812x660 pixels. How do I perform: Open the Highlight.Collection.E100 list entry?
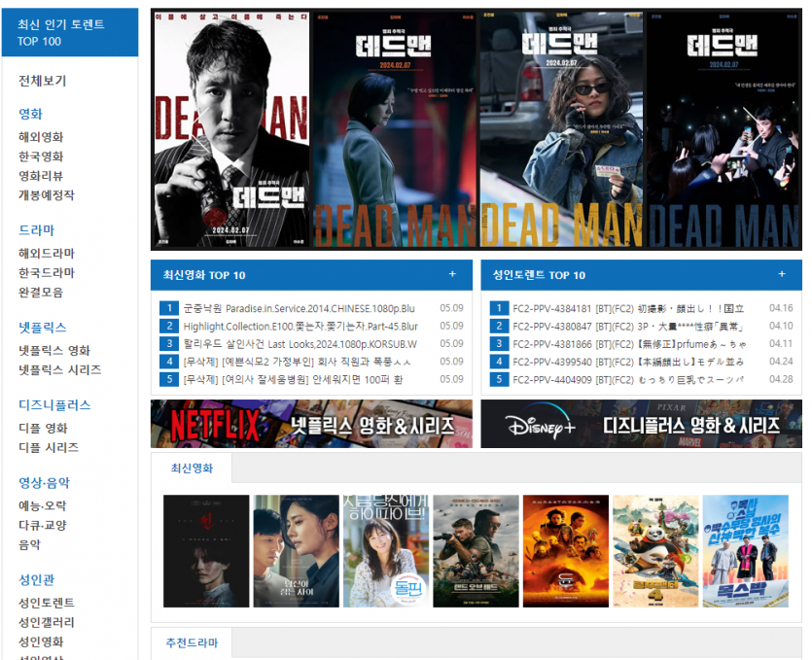coord(300,327)
